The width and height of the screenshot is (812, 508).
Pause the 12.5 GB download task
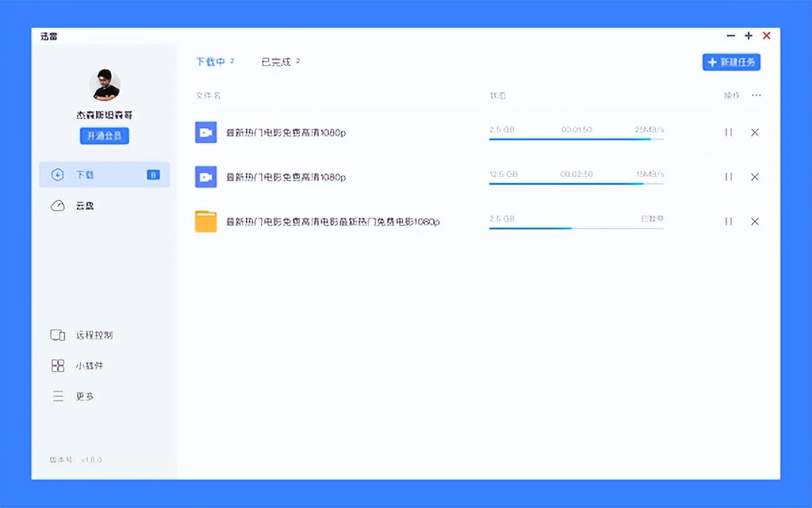click(728, 177)
